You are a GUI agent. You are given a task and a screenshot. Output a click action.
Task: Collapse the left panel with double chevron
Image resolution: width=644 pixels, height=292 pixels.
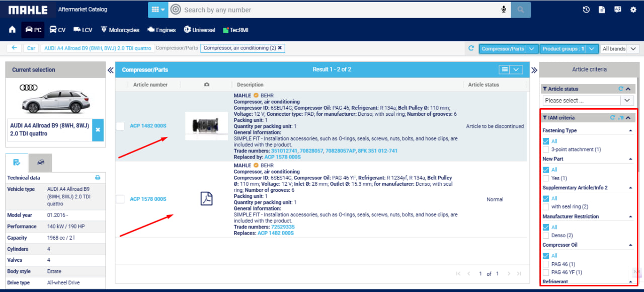click(x=110, y=70)
